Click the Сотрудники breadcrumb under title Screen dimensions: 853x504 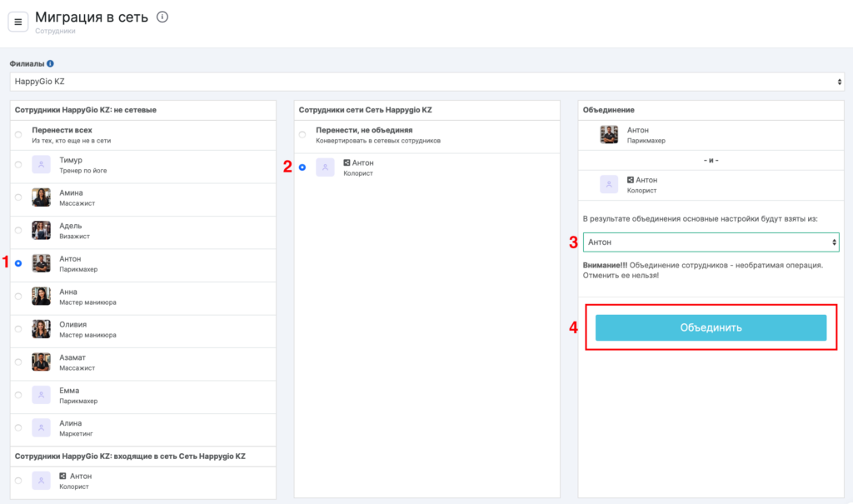coord(55,32)
